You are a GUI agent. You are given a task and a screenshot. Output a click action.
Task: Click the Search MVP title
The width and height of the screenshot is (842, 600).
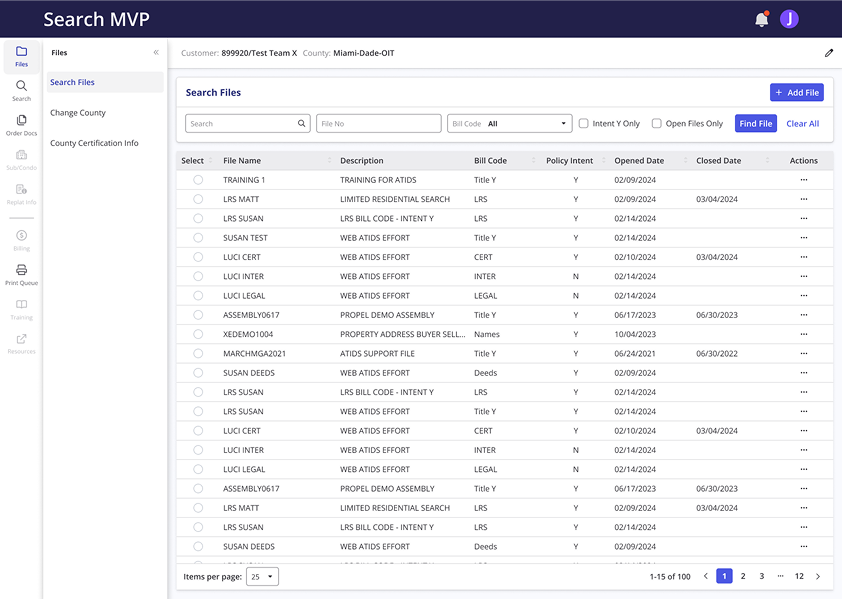(97, 19)
